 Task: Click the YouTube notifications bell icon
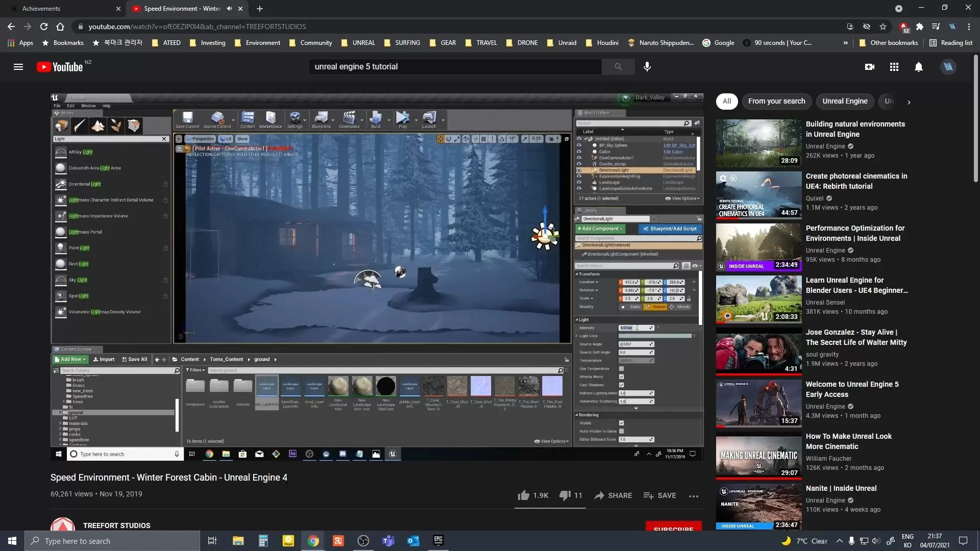point(918,67)
